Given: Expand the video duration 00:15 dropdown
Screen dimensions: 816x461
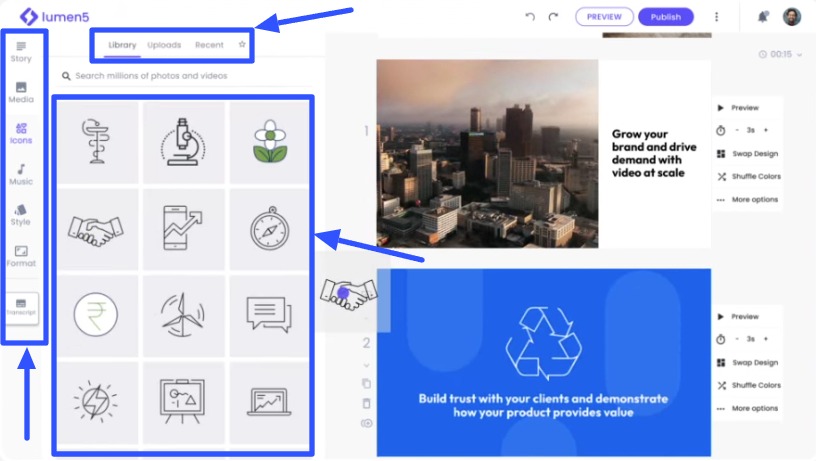Looking at the screenshot, I should (781, 54).
